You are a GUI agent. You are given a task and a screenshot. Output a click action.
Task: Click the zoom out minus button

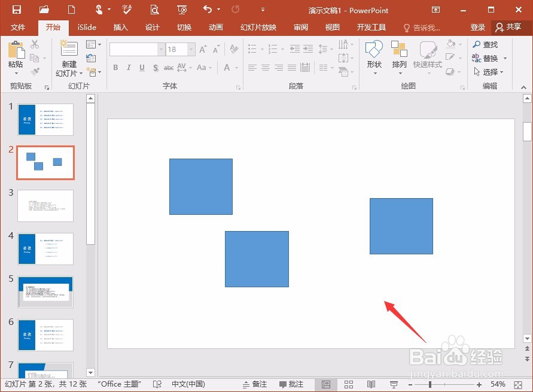tap(410, 385)
